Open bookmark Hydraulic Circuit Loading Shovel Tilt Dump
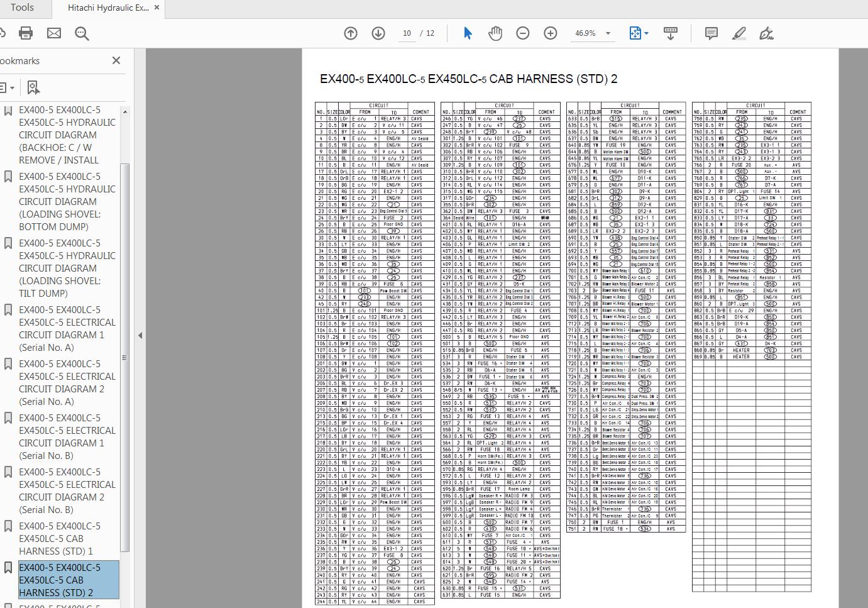868x608 pixels. (x=67, y=268)
